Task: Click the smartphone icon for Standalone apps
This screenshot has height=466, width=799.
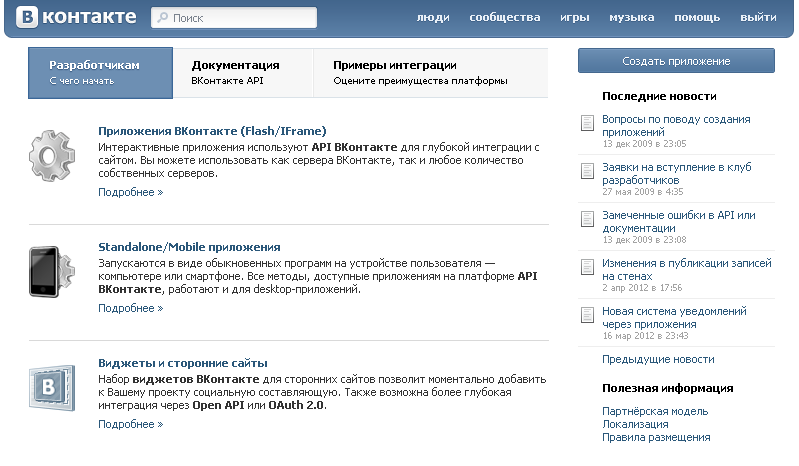Action: pyautogui.click(x=52, y=272)
